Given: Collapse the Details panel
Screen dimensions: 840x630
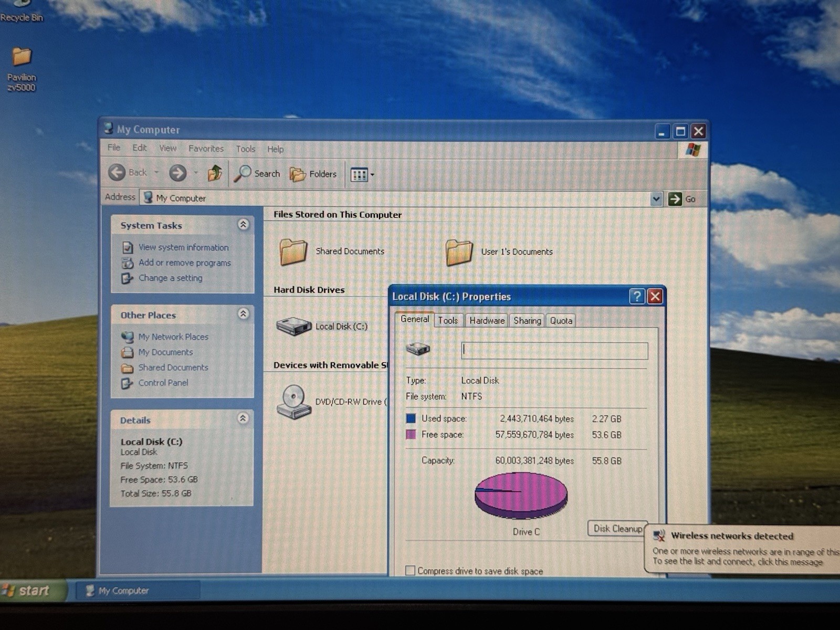Looking at the screenshot, I should [243, 418].
